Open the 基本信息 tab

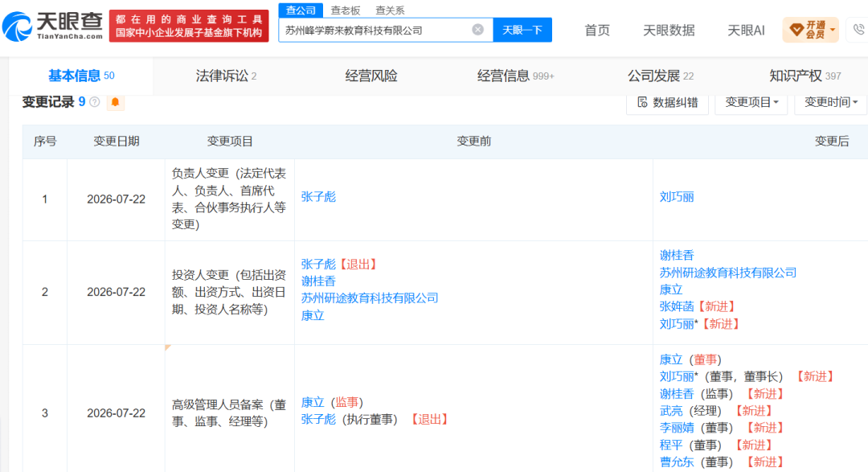click(81, 76)
